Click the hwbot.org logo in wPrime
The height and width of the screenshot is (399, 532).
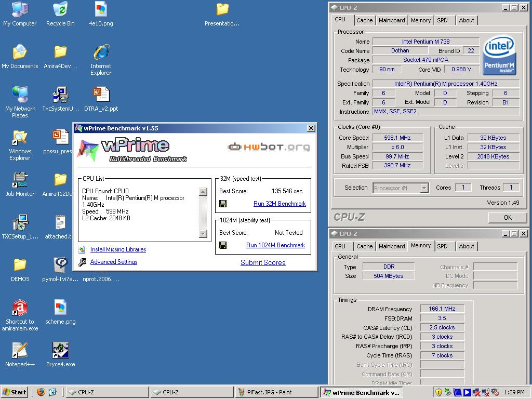click(269, 147)
